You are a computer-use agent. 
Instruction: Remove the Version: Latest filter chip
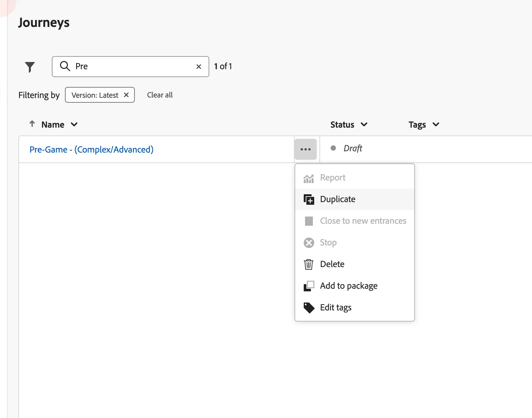point(126,95)
